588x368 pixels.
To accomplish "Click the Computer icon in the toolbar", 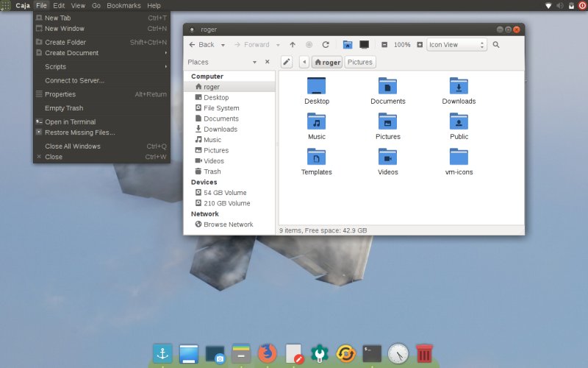I will (364, 45).
